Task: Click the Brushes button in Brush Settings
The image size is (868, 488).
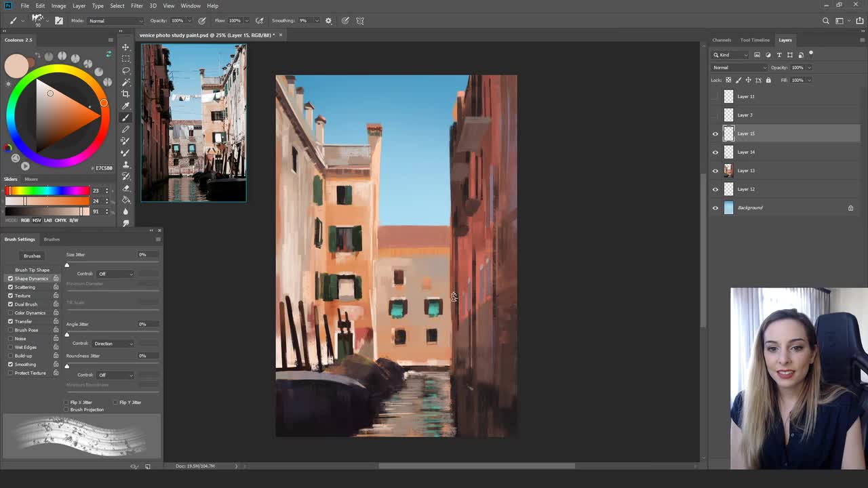Action: coord(32,256)
